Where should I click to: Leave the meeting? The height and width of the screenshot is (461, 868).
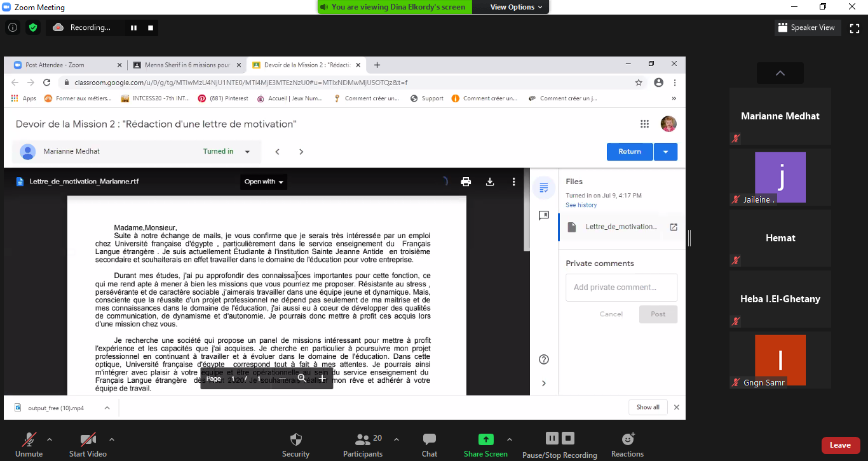coord(840,445)
